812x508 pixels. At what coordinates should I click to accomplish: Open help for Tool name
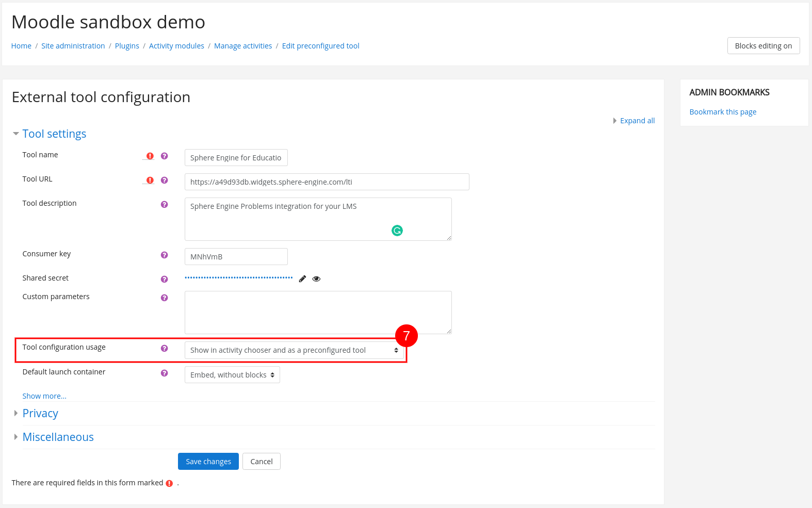tap(164, 156)
